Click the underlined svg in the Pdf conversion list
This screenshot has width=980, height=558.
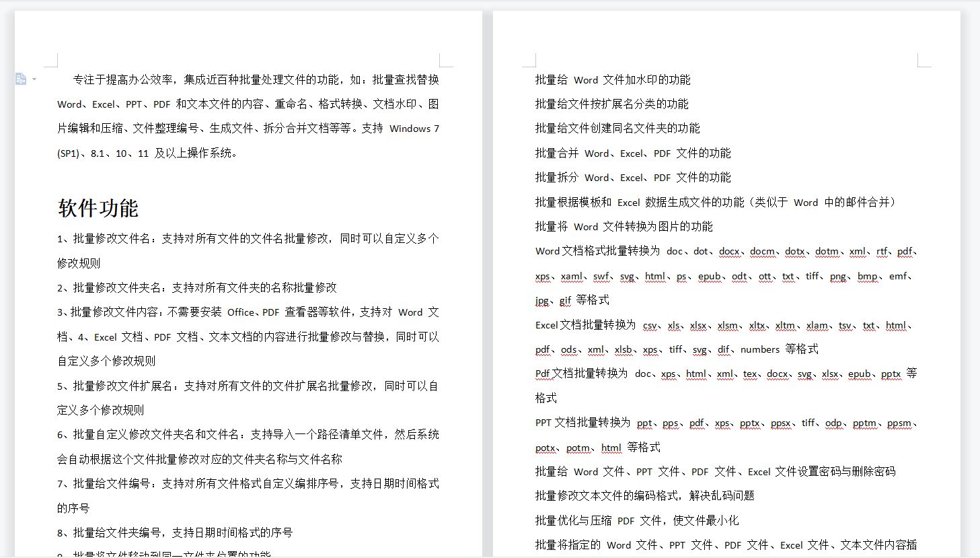pos(805,374)
